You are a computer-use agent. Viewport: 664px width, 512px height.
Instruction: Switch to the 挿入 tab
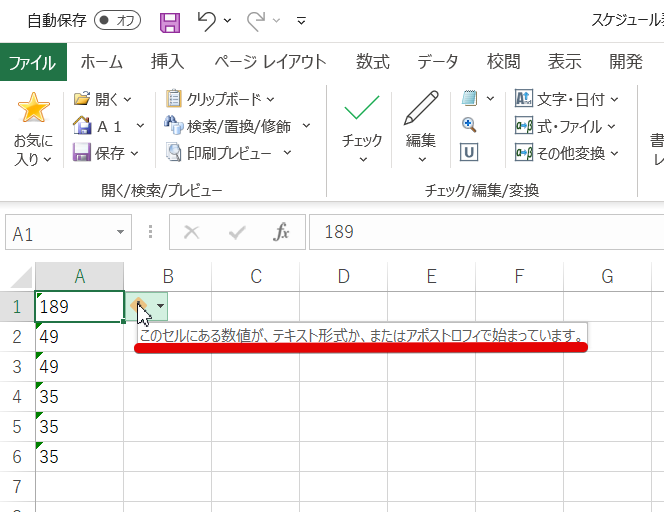pos(168,62)
